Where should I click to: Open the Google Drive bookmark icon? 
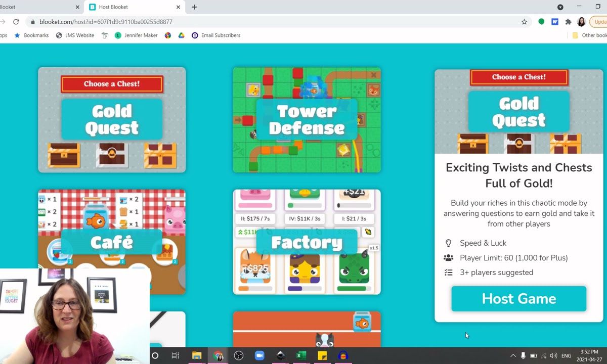click(x=181, y=35)
